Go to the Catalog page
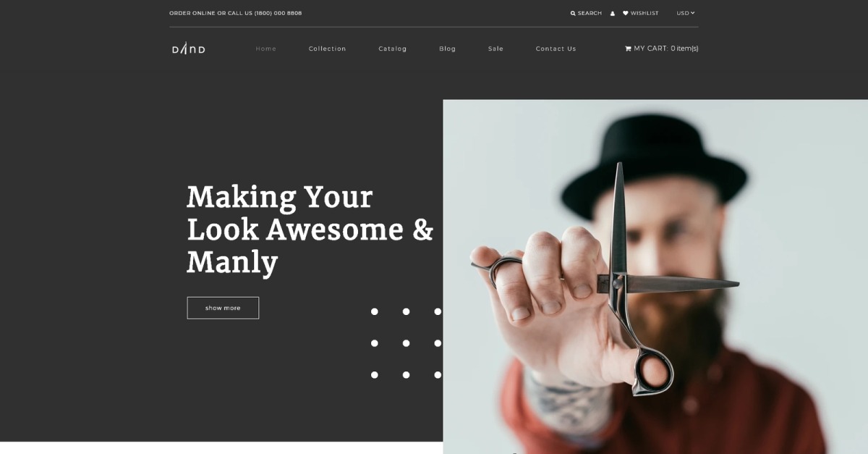This screenshot has height=454, width=868. (x=393, y=49)
